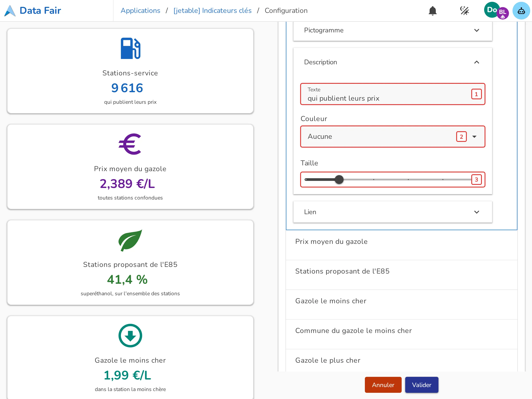Click the Valider button
The image size is (532, 399).
(x=421, y=385)
